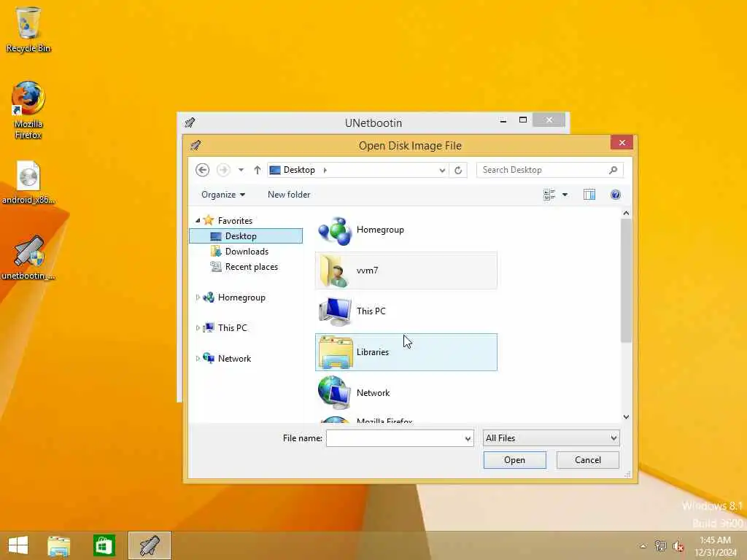Open the view options dropdown arrow
Image resolution: width=747 pixels, height=560 pixels.
click(x=565, y=195)
